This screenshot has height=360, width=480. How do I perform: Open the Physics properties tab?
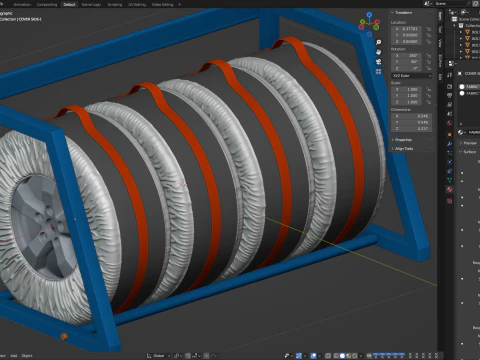[450, 162]
